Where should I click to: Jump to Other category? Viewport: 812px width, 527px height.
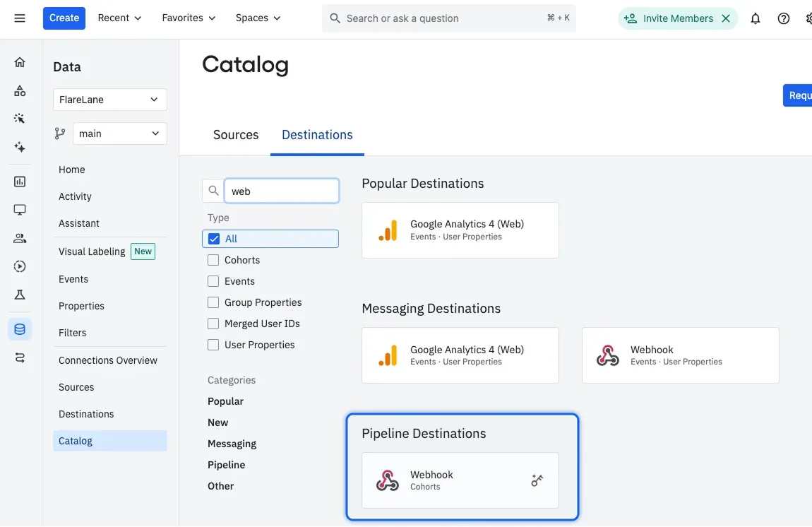[x=220, y=487]
